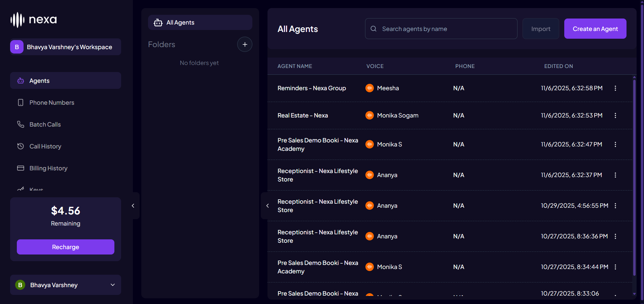Click the Call History clock icon
Image resolution: width=644 pixels, height=304 pixels.
click(21, 146)
